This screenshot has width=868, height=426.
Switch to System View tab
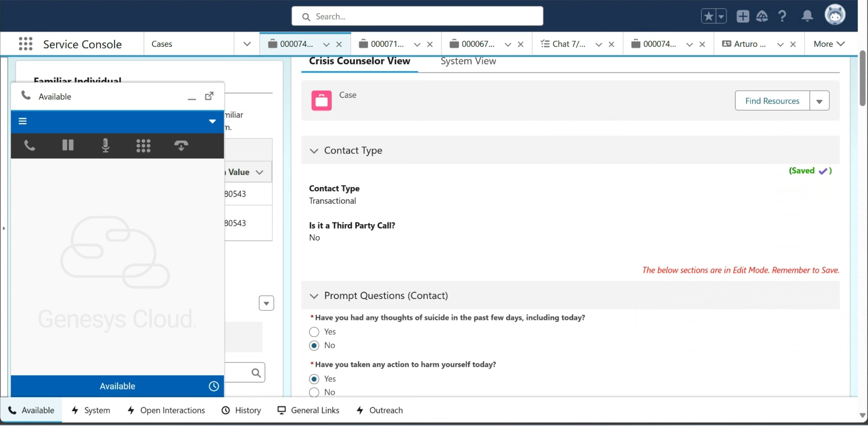pyautogui.click(x=468, y=61)
